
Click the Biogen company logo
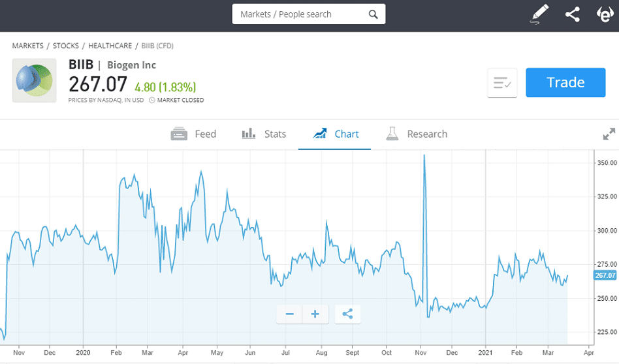point(35,80)
